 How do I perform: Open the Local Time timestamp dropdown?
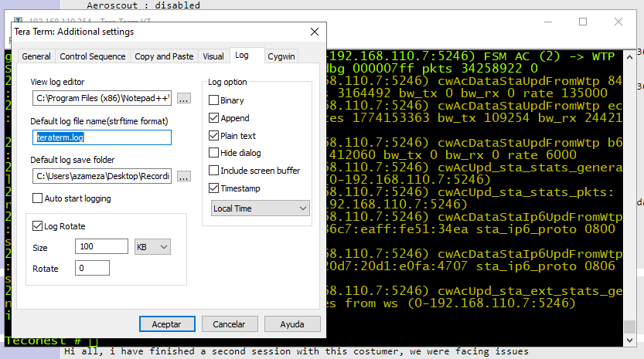click(260, 208)
